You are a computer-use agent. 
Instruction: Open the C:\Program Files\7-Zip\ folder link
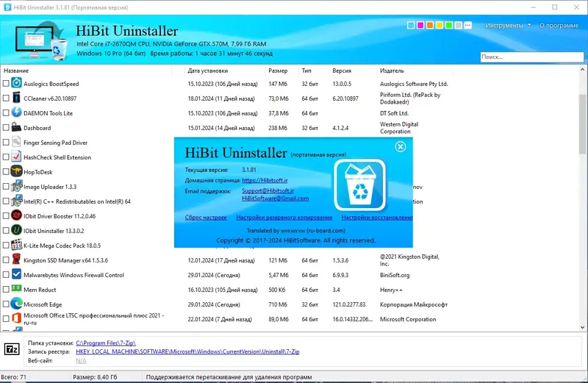click(106, 343)
